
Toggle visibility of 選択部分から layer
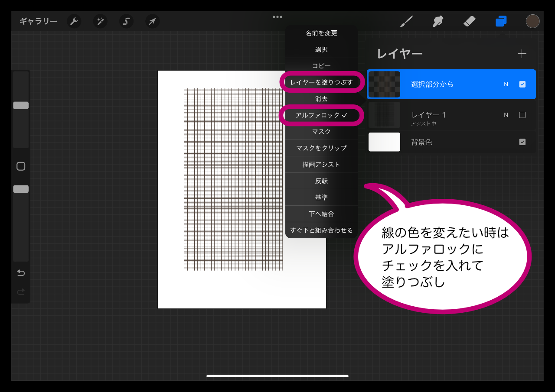522,84
